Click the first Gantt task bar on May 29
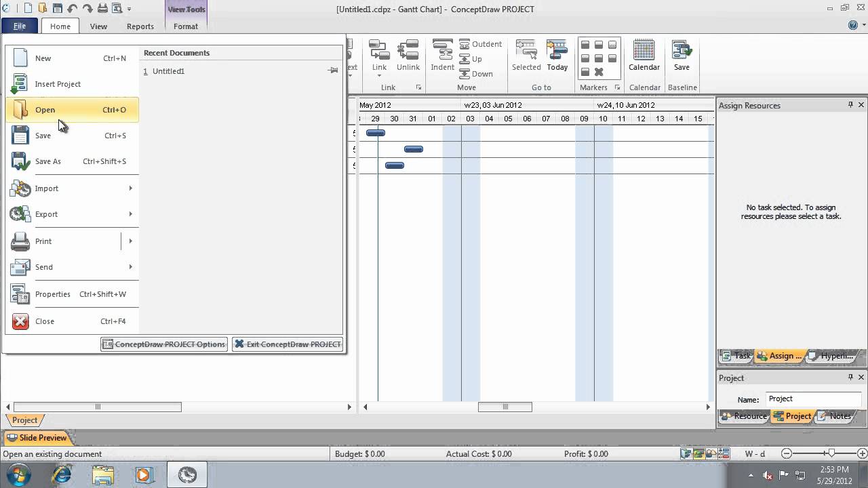The width and height of the screenshot is (868, 488). coord(376,133)
